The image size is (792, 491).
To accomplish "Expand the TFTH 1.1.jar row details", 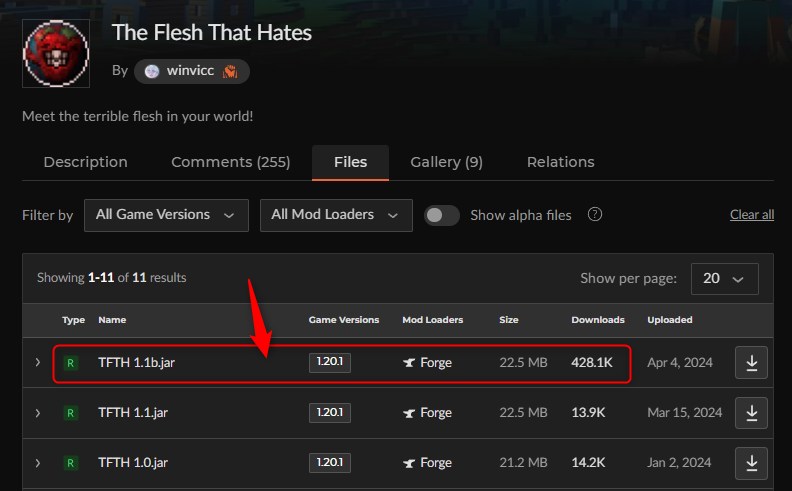I will click(38, 413).
